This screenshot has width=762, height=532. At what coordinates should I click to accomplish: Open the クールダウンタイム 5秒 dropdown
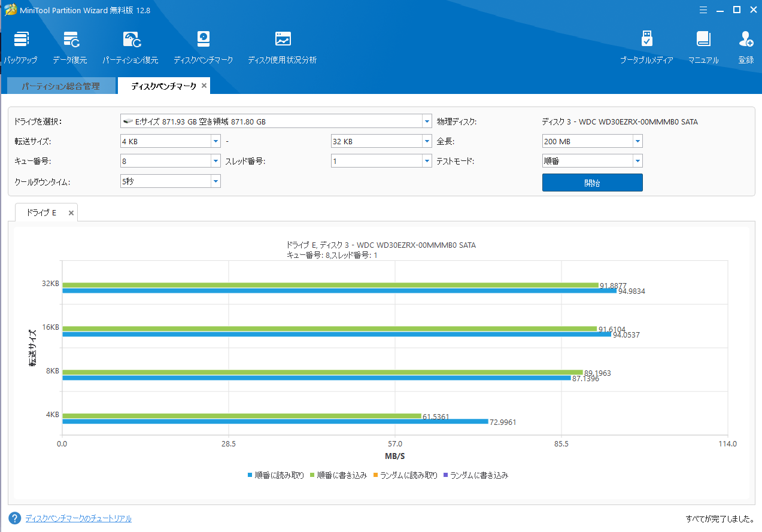215,181
